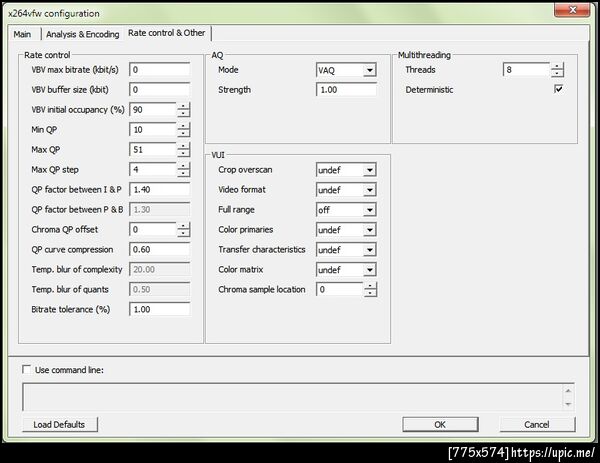Click the VBV buffer size field
Image resolution: width=600 pixels, height=463 pixels.
(160, 90)
